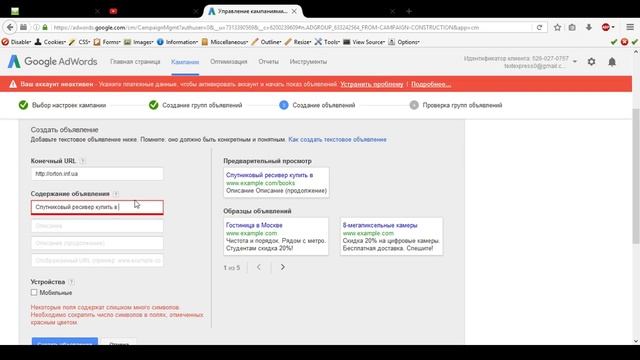Click View Source in developer toolbar
Image resolution: width=640 pixels, height=360 pixels.
click(364, 42)
